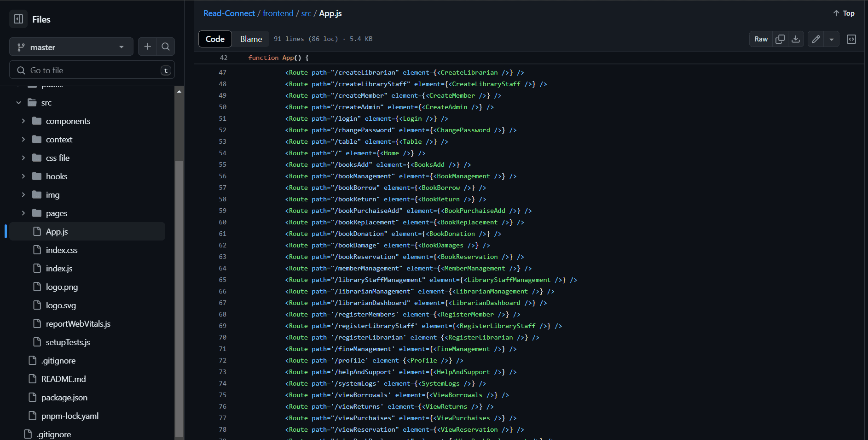This screenshot has height=440, width=868.
Task: Click Read-Connect breadcrumb link
Action: pos(229,13)
